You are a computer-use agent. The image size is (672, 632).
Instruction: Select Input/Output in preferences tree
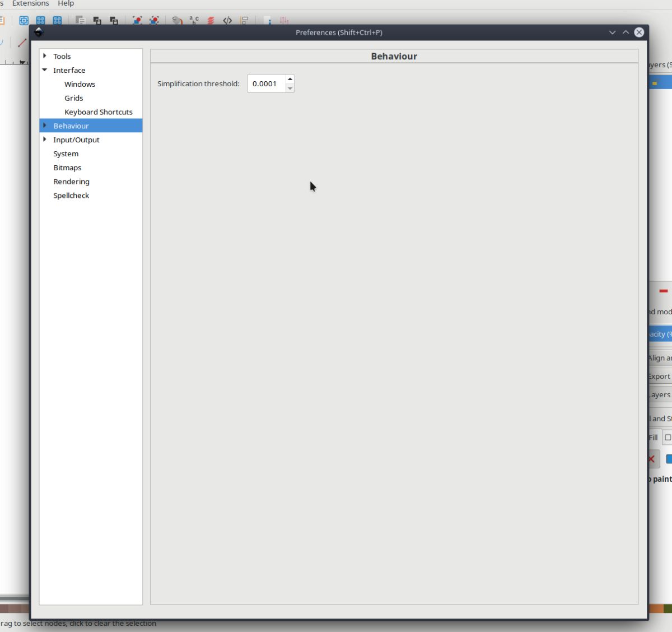pyautogui.click(x=76, y=140)
